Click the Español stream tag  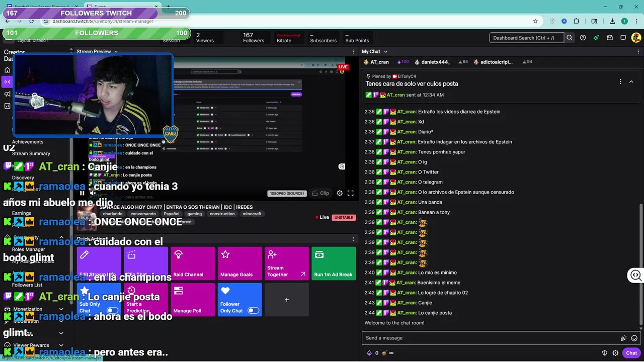[x=171, y=214]
